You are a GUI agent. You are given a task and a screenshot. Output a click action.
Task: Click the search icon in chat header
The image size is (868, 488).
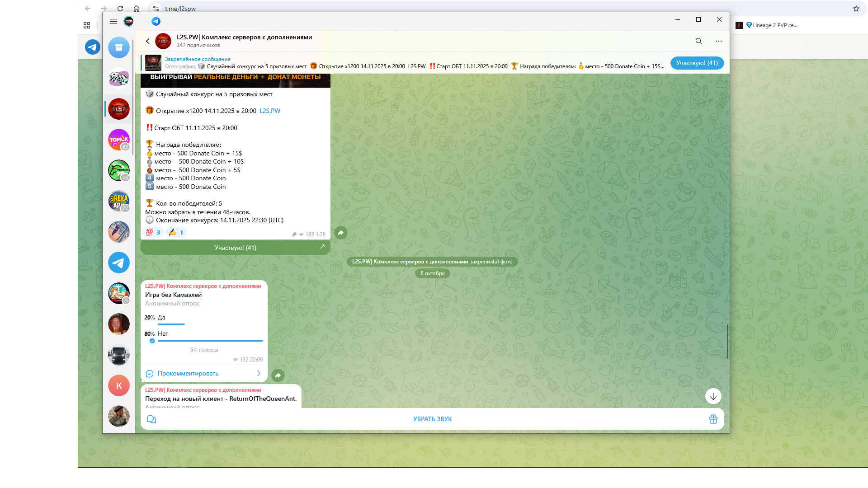coord(698,41)
